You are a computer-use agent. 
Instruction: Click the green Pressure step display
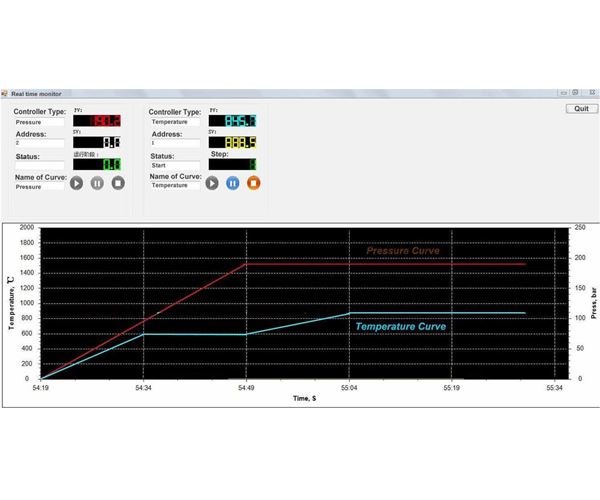97,164
